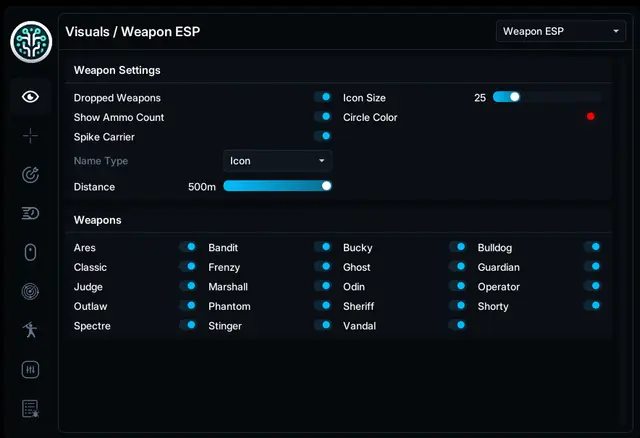
Task: Click the config list icon at the sidebar bottom
Action: (x=31, y=409)
